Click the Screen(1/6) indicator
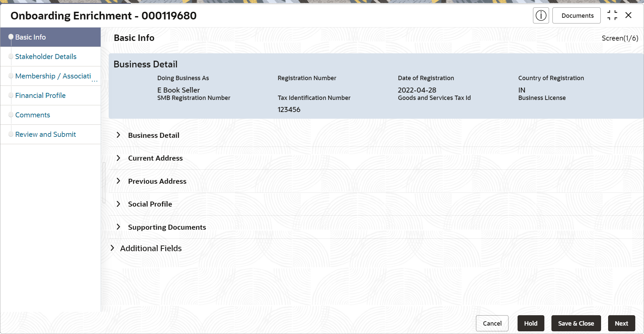 point(620,38)
